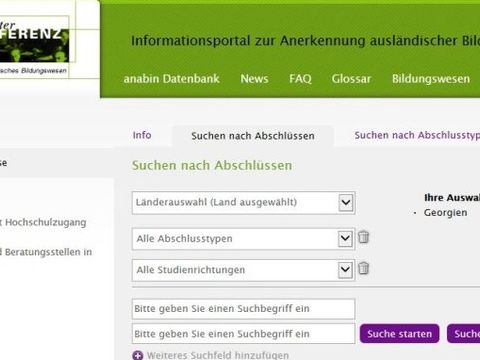
Task: Open the Hochschulzugang sidebar link
Action: [43, 222]
